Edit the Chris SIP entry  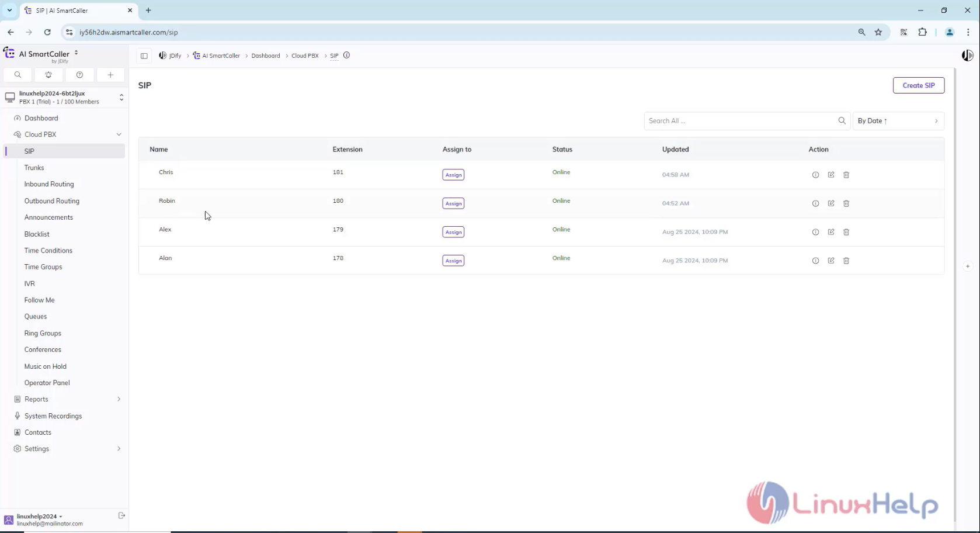830,175
